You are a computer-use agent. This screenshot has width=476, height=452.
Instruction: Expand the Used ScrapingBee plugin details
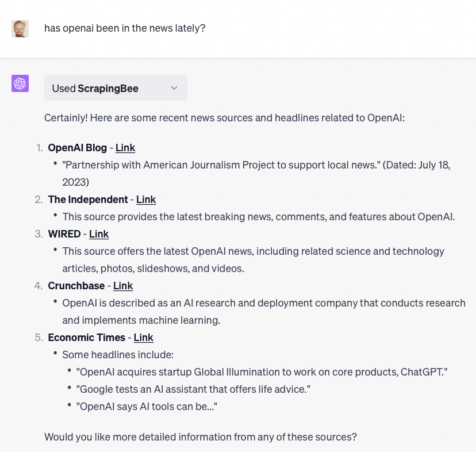[x=116, y=87]
